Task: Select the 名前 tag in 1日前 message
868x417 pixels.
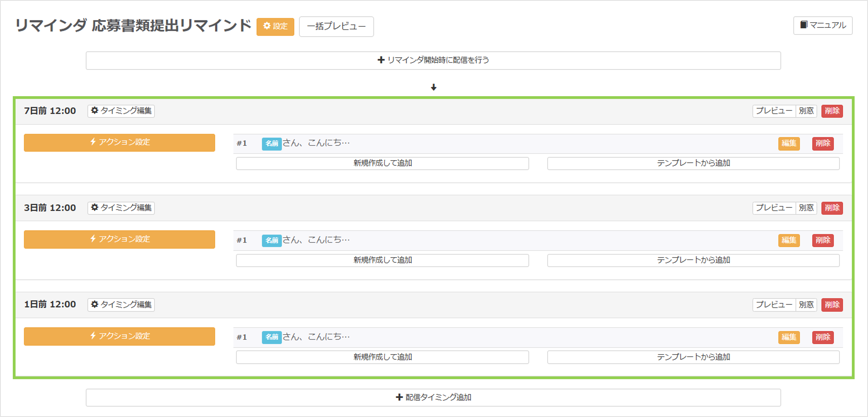Action: point(272,337)
